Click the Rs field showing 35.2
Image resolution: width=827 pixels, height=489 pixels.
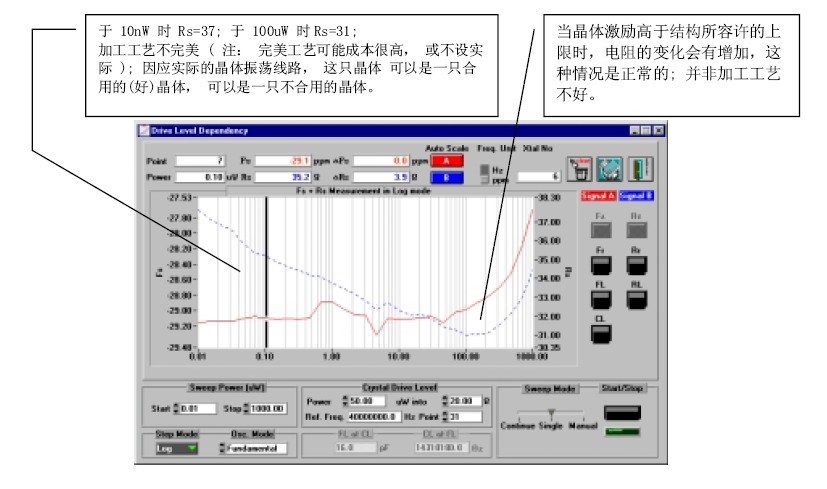[283, 178]
